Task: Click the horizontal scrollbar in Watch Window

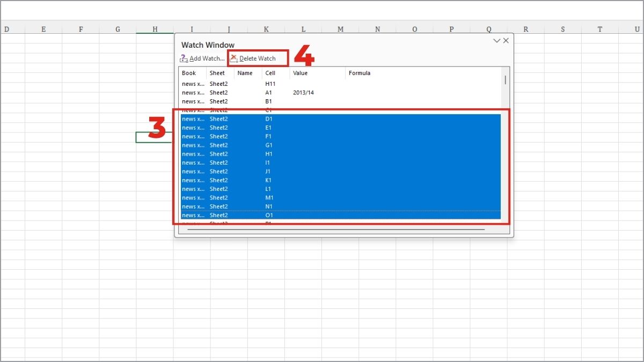Action: click(x=336, y=230)
